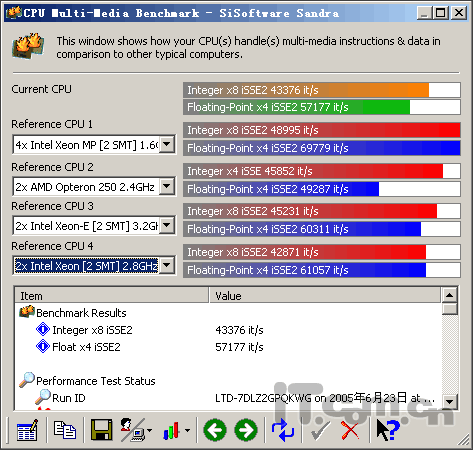This screenshot has width=473, height=450.
Task: Click the magnifier icon beside Performance Test Status
Action: click(27, 380)
